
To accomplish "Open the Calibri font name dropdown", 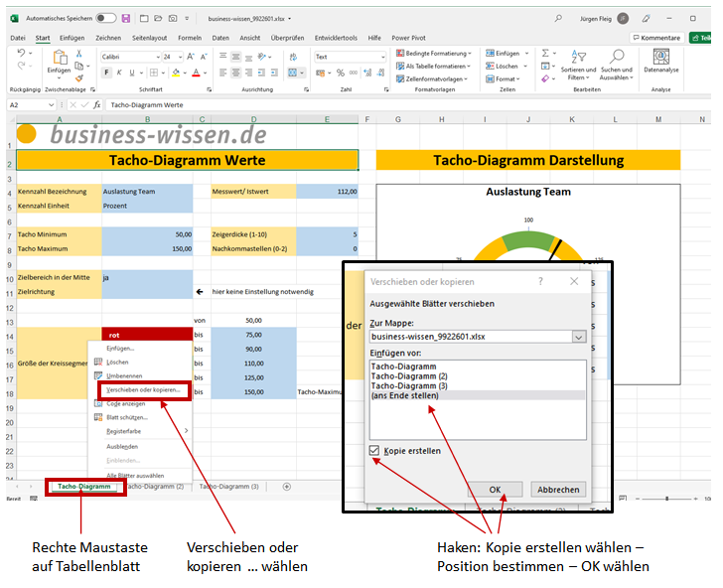I will pos(158,57).
